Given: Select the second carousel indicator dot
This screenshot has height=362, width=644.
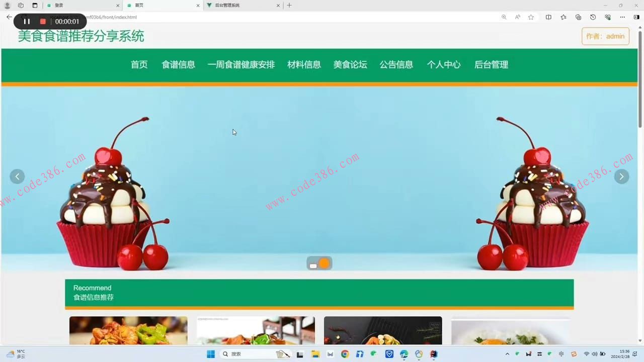Looking at the screenshot, I should tap(325, 263).
